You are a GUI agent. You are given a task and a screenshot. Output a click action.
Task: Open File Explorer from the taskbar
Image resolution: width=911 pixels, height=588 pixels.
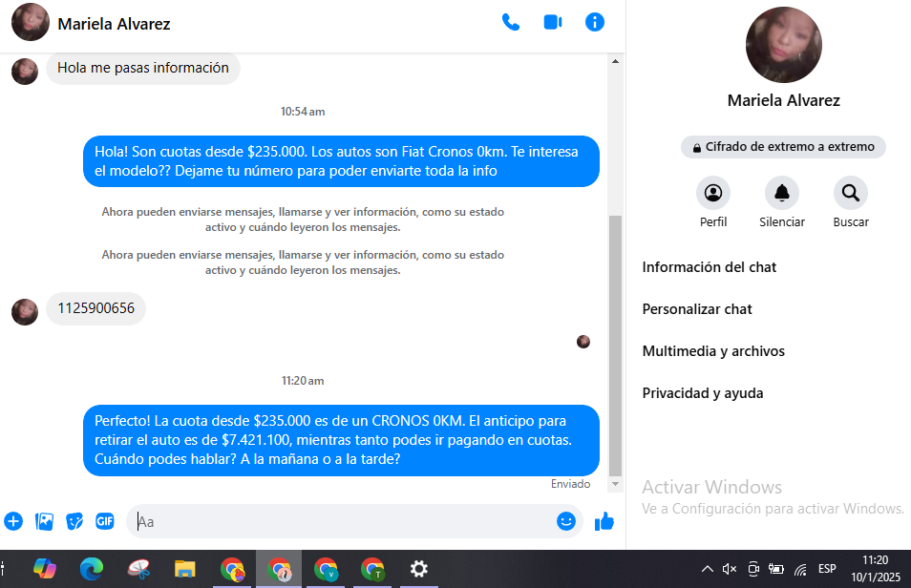click(184, 569)
